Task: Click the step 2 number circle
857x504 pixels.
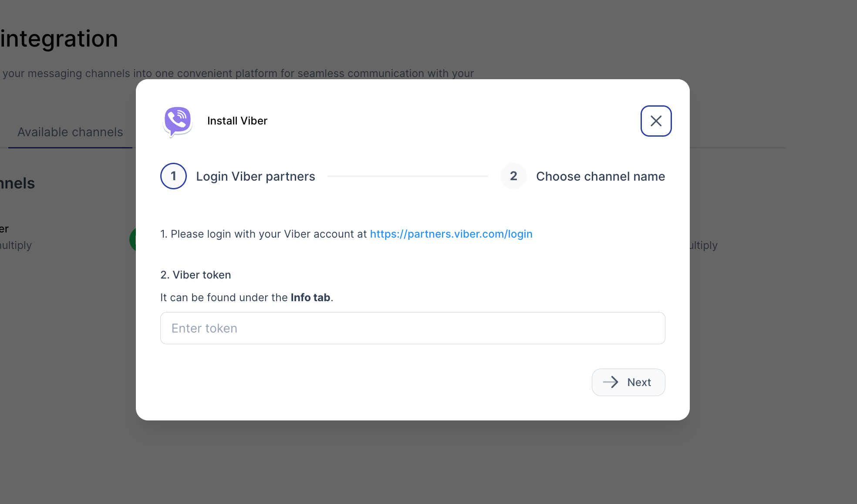Action: click(x=513, y=176)
